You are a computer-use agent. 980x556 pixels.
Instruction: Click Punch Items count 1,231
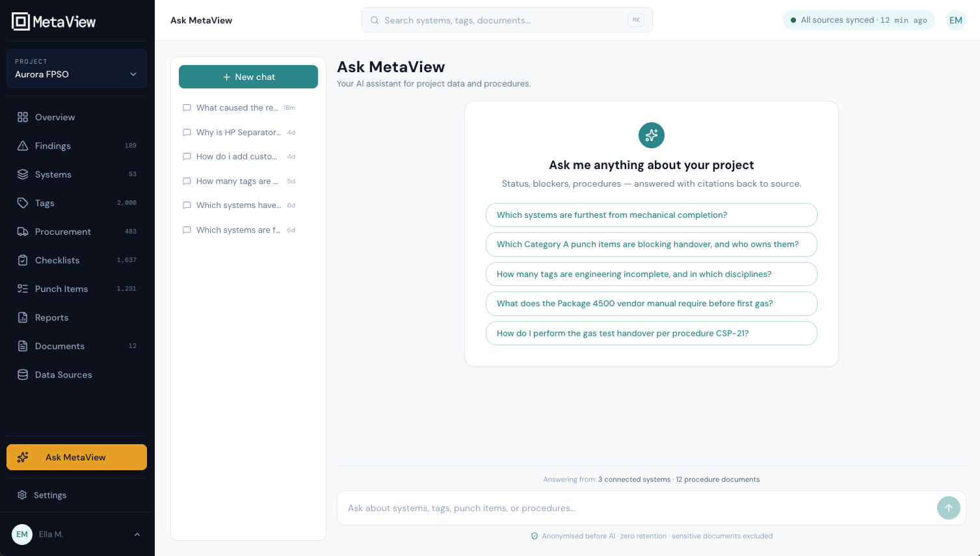tap(127, 289)
